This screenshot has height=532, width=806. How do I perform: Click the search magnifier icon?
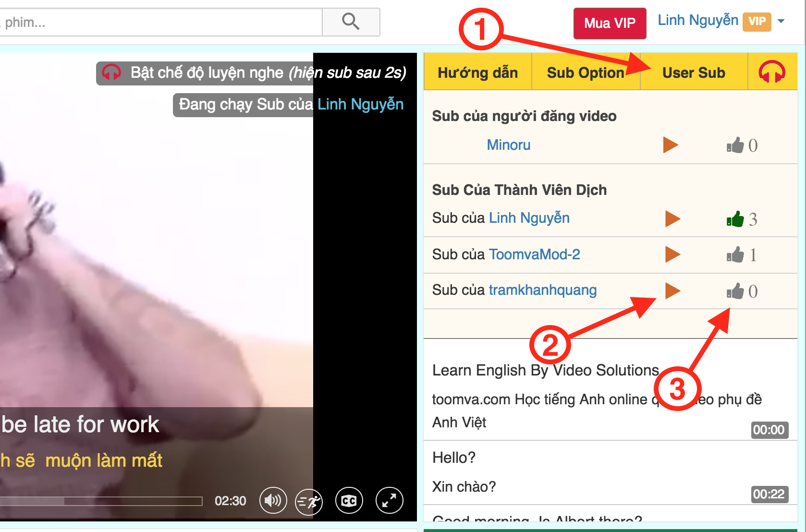[x=351, y=22]
